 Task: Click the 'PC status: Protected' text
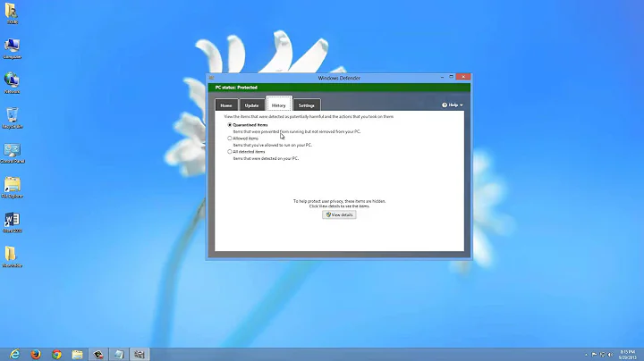(x=236, y=88)
